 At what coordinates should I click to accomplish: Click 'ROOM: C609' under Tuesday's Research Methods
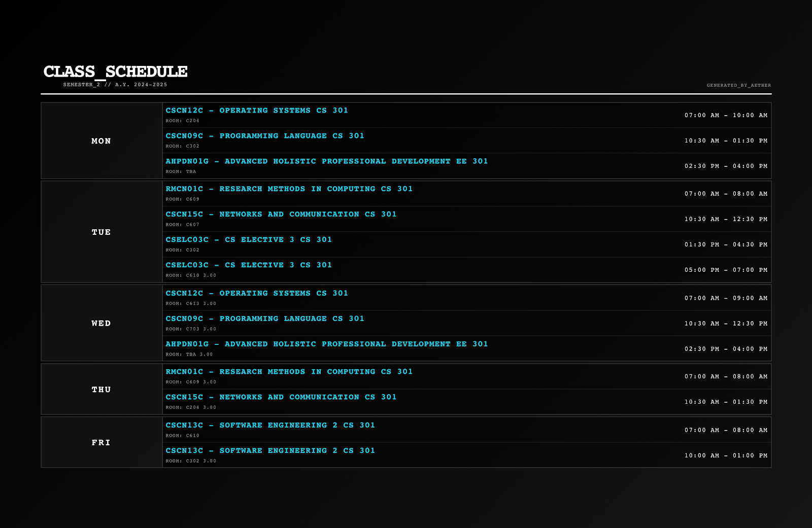(183, 199)
